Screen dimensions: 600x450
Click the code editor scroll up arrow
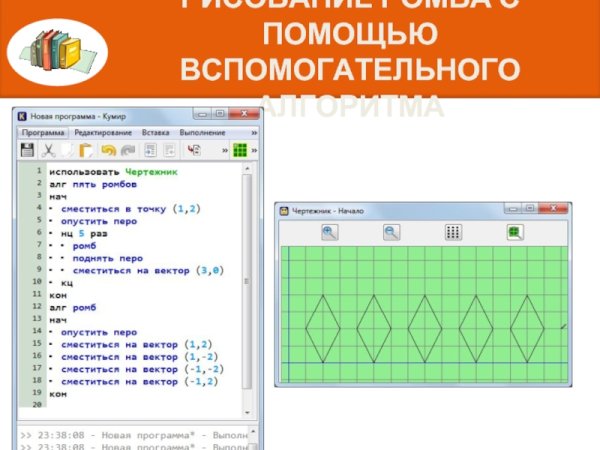247,168
